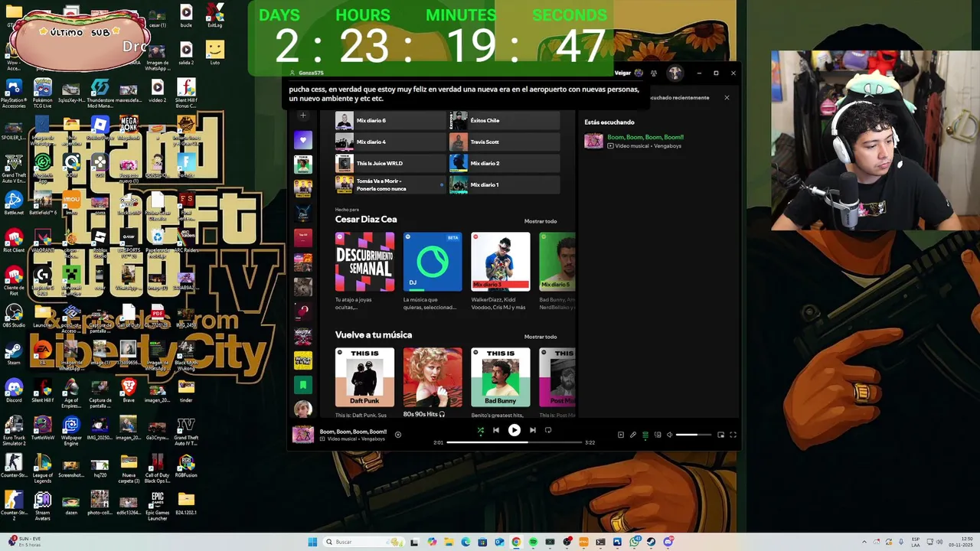Add current song to Liked Songs
The width and height of the screenshot is (980, 551).
coord(398,435)
